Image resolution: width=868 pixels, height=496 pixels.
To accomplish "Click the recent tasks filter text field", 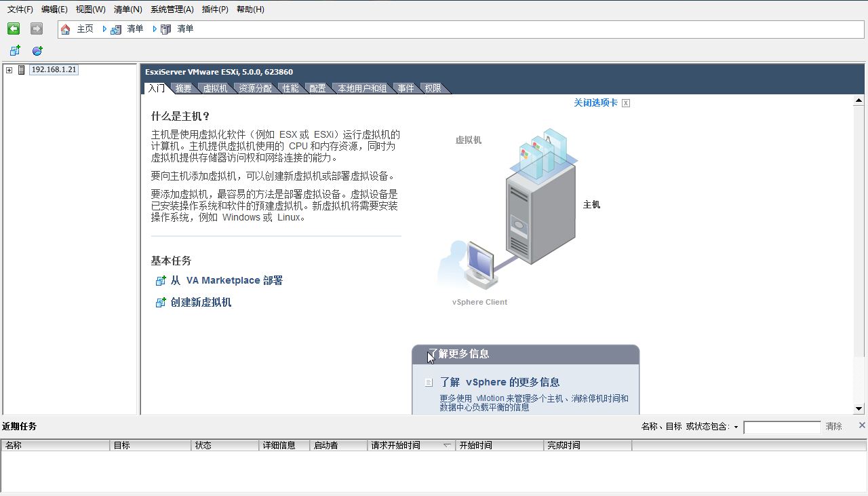I will tap(782, 427).
